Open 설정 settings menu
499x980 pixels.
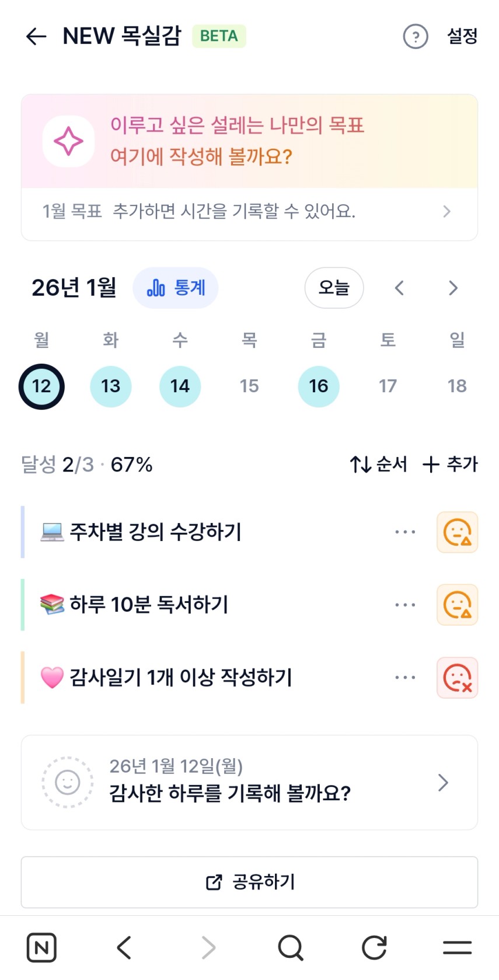462,36
